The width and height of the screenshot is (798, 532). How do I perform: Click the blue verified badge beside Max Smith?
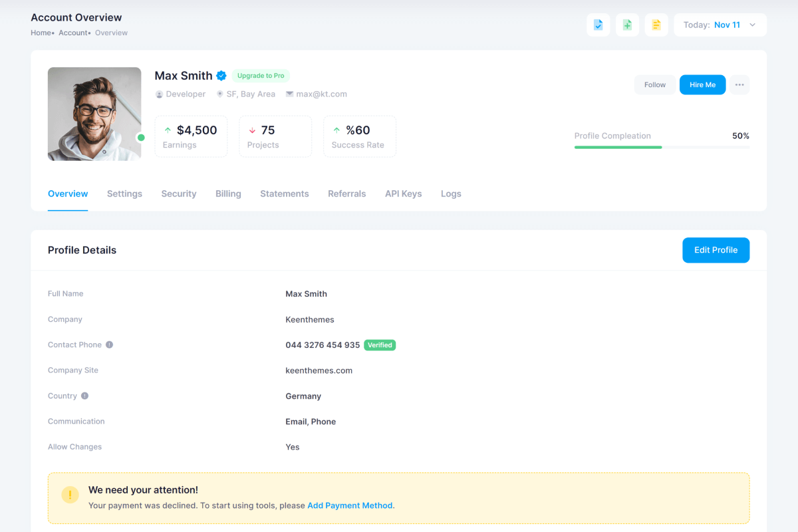point(221,76)
